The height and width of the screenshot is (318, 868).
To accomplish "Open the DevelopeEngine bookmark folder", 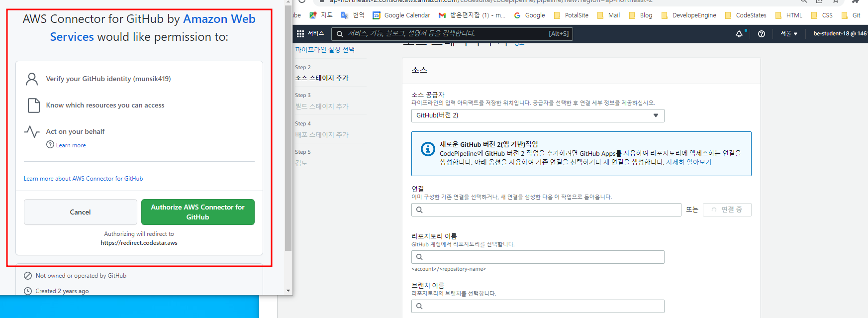I will (x=689, y=15).
